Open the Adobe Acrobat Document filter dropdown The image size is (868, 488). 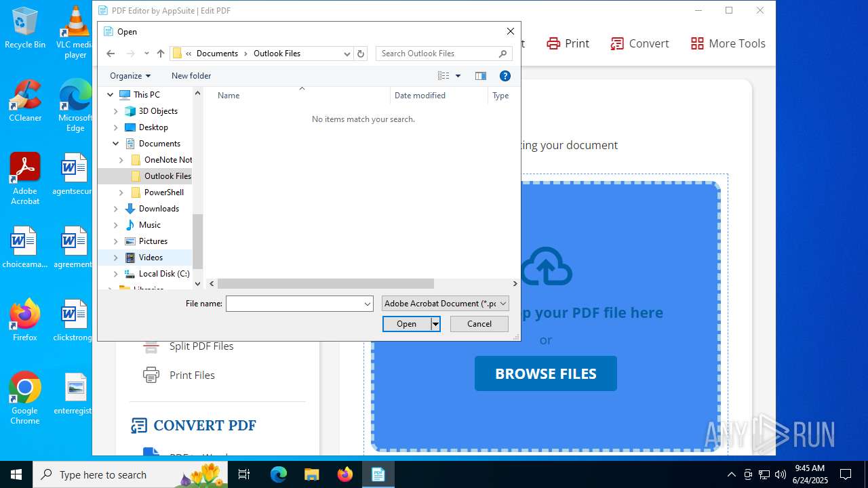click(x=445, y=304)
